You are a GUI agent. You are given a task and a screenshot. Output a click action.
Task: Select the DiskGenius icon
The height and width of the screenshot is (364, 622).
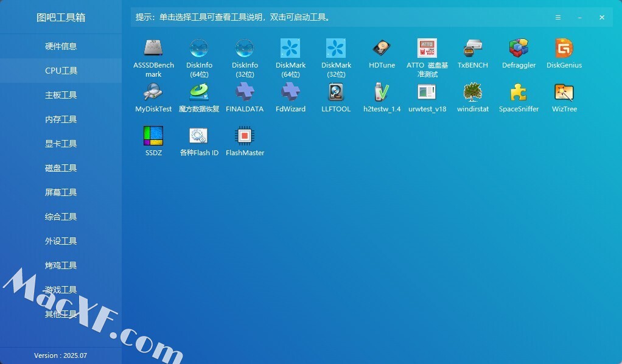pyautogui.click(x=564, y=49)
